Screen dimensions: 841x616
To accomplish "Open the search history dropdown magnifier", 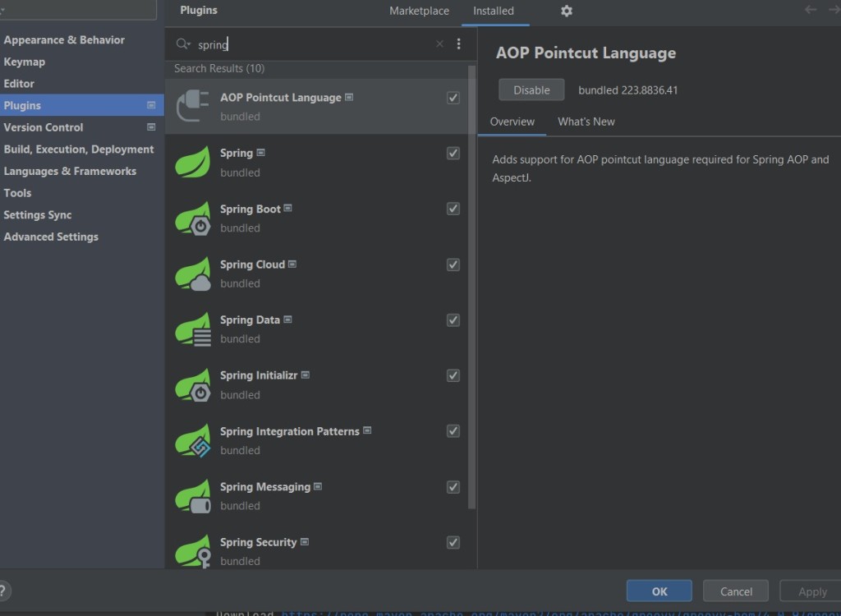I will (182, 44).
